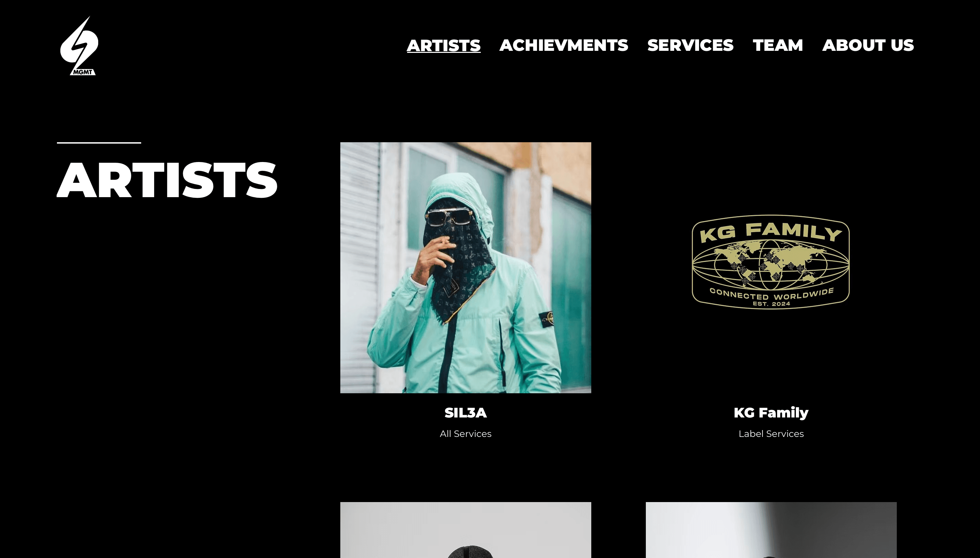
Task: Open the bottom-right artist thumbnail
Action: point(771,530)
